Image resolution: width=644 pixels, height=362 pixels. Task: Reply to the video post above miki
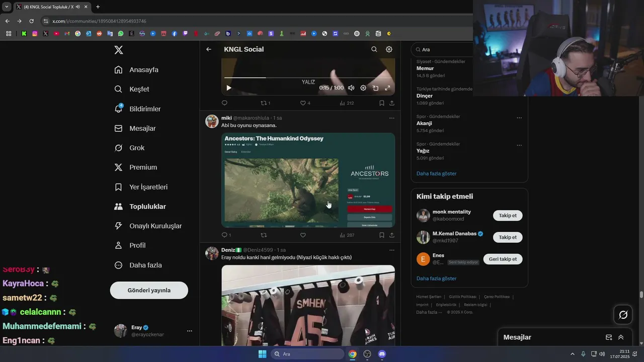pyautogui.click(x=224, y=103)
